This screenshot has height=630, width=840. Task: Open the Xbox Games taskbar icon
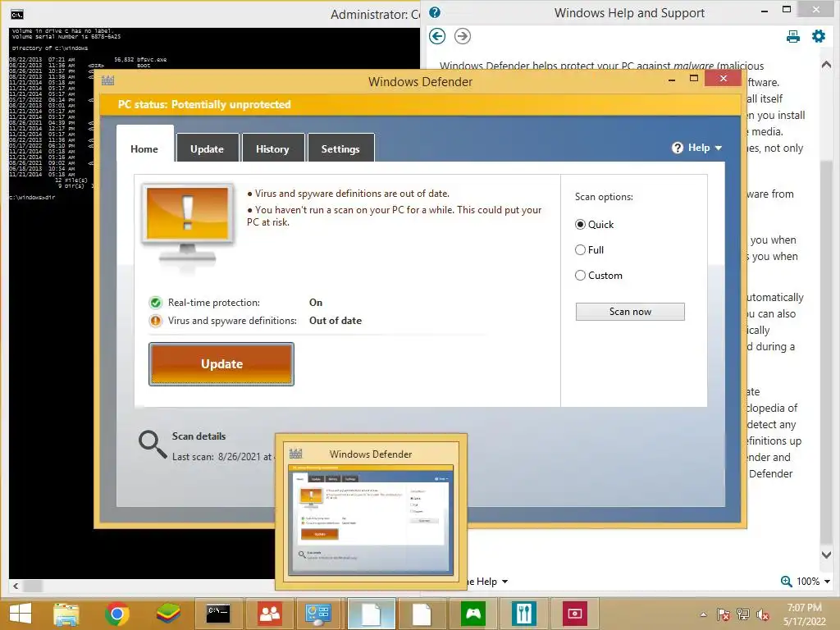pyautogui.click(x=473, y=614)
